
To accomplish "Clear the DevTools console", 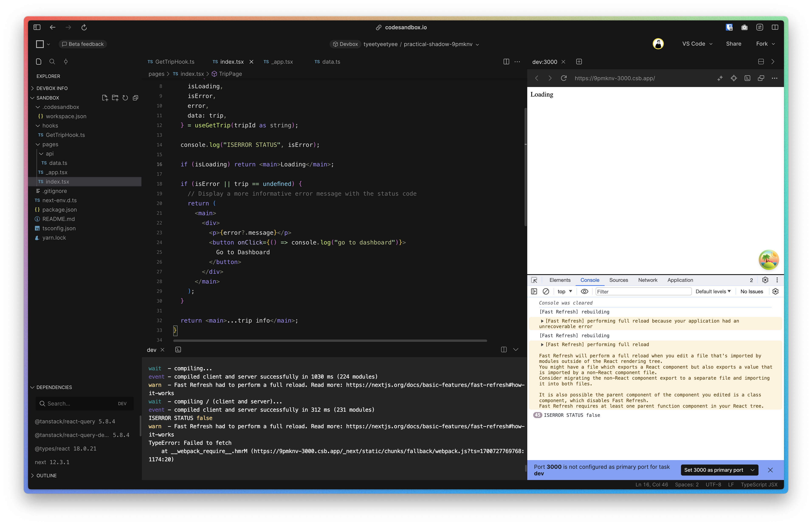I will [x=546, y=292].
